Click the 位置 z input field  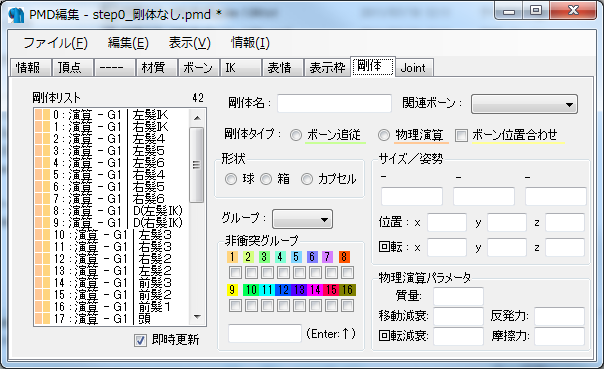click(565, 223)
